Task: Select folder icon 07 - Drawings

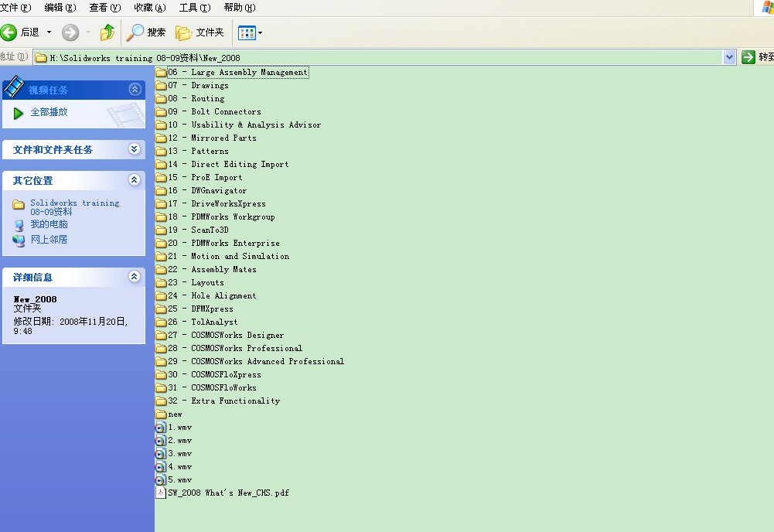Action: point(161,85)
